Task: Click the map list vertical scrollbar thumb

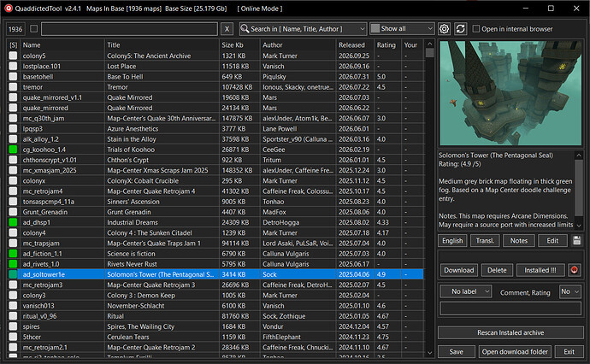Action: tap(430, 53)
